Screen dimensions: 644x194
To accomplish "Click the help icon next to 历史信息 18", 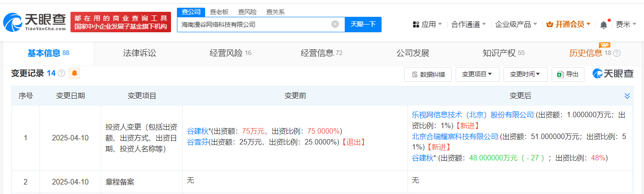I will pos(617,53).
